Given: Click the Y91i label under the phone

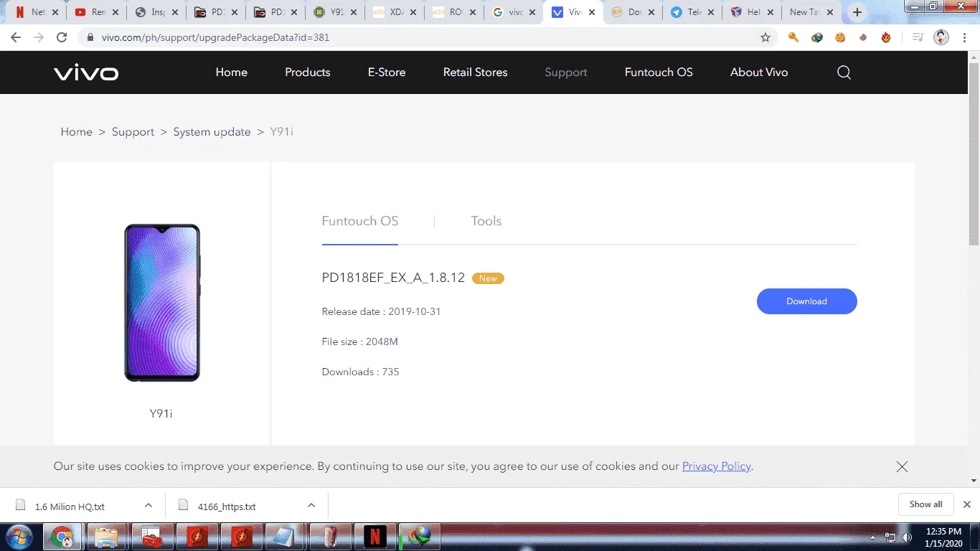Looking at the screenshot, I should tap(161, 413).
